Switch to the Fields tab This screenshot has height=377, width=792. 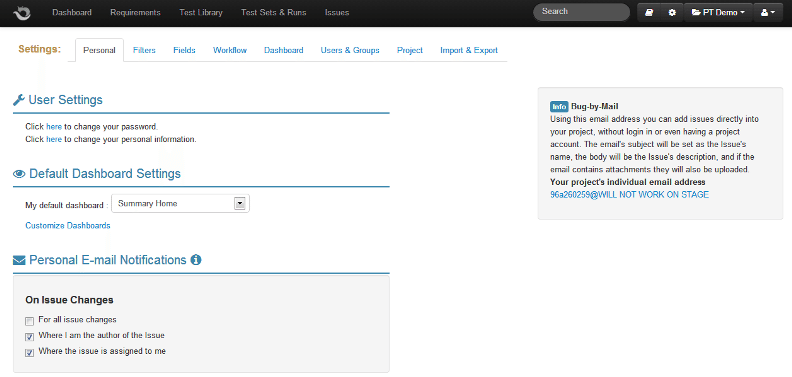184,50
